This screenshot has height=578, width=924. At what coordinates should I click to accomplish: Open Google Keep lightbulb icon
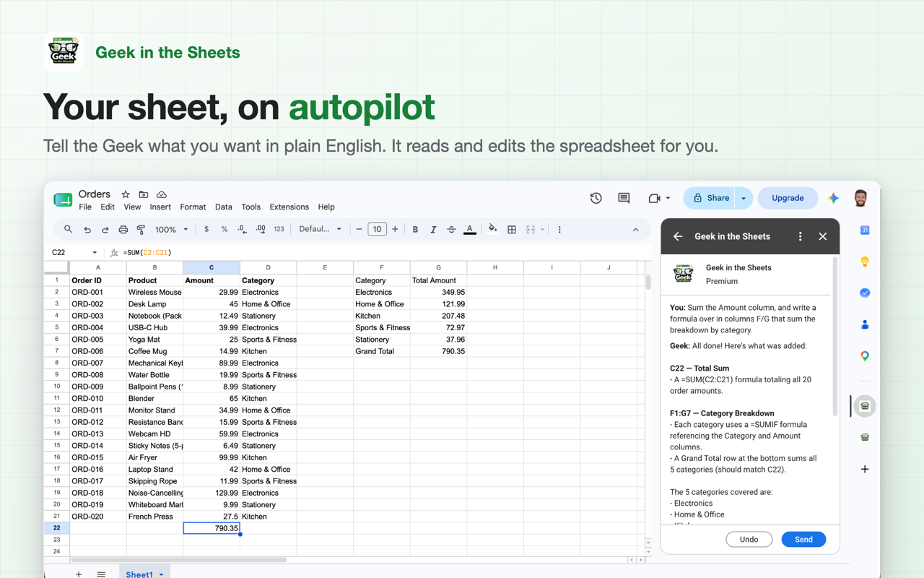865,262
